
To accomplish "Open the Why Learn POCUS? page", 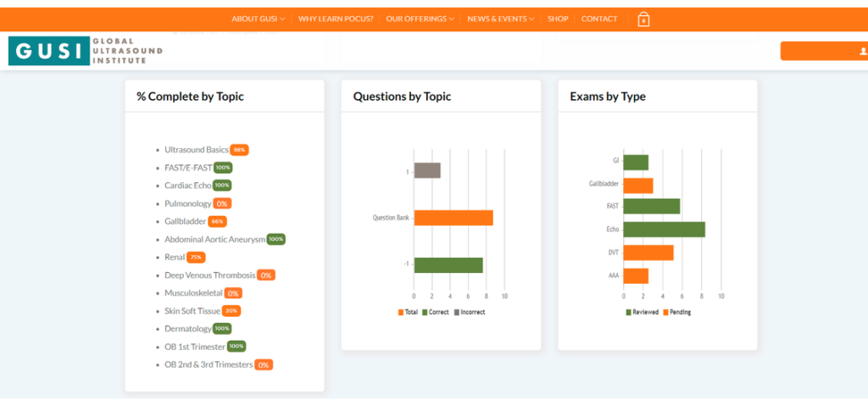I will [x=336, y=19].
